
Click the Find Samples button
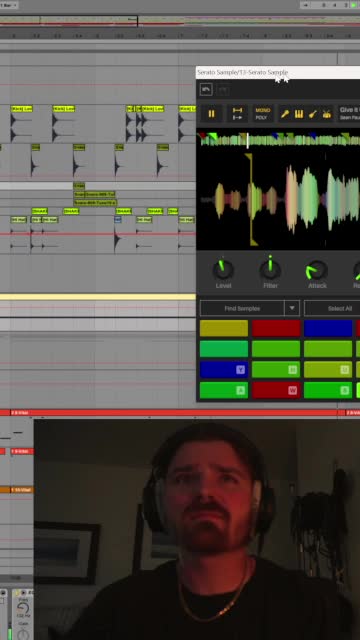point(242,309)
